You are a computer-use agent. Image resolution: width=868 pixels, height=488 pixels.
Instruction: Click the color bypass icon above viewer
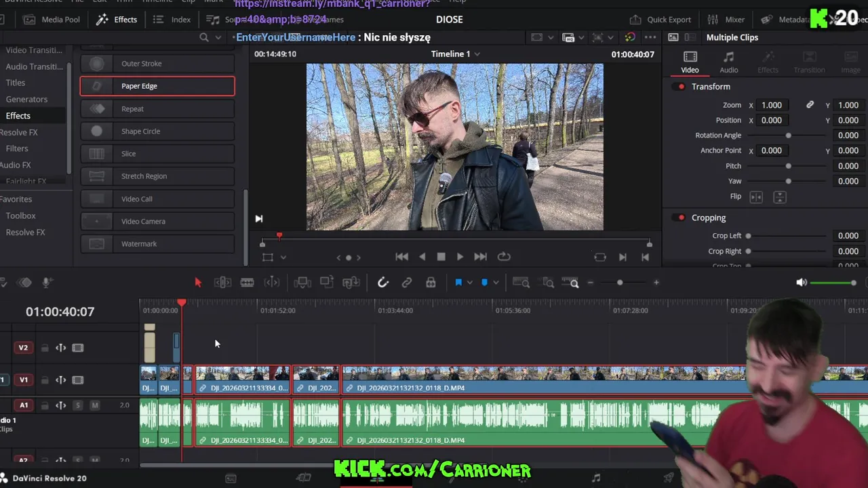(630, 37)
